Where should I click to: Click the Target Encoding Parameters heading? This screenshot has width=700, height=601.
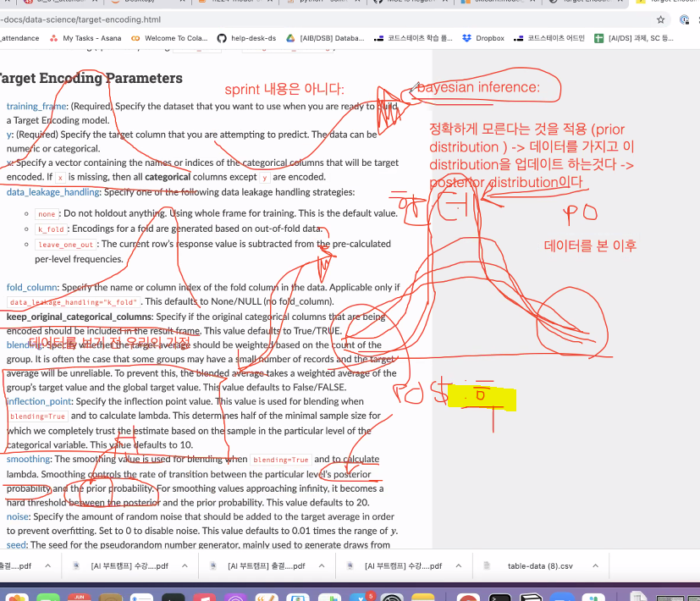[x=91, y=78]
